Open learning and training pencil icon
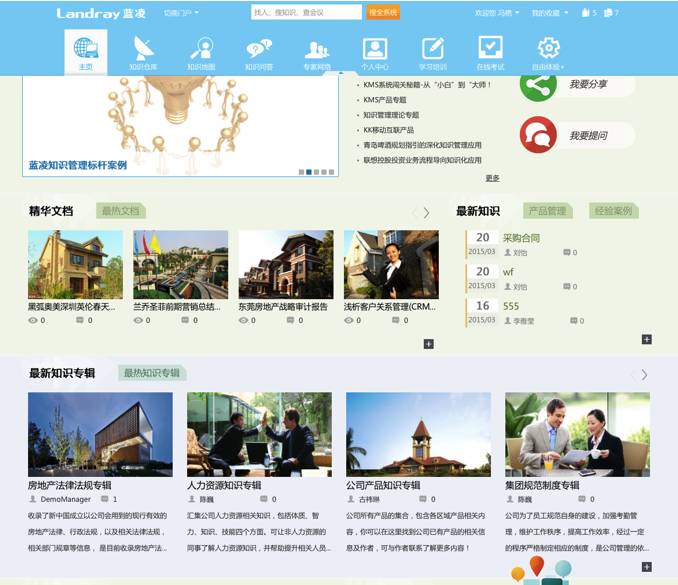The width and height of the screenshot is (678, 585). 433,48
